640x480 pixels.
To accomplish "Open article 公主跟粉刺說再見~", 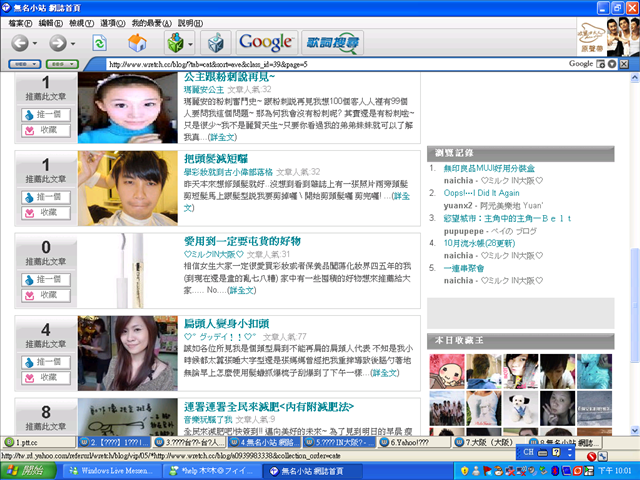I will 229,77.
